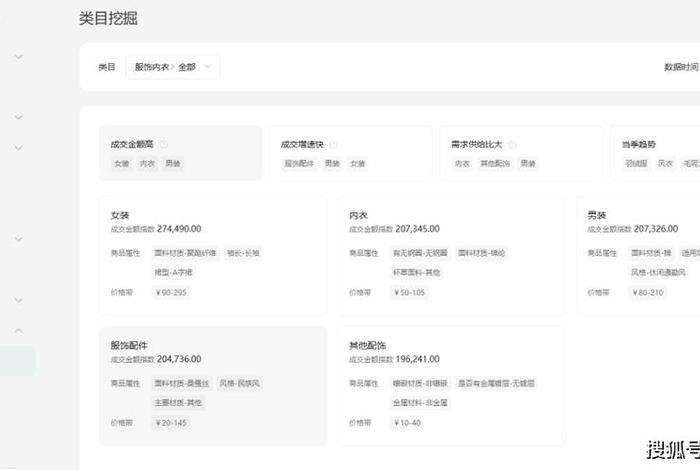700x470 pixels.
Task: Click the info icon beside 成交金额高
Action: coord(163,144)
